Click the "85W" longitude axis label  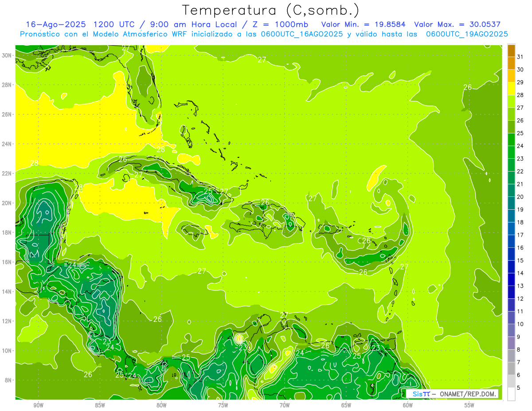point(100,405)
